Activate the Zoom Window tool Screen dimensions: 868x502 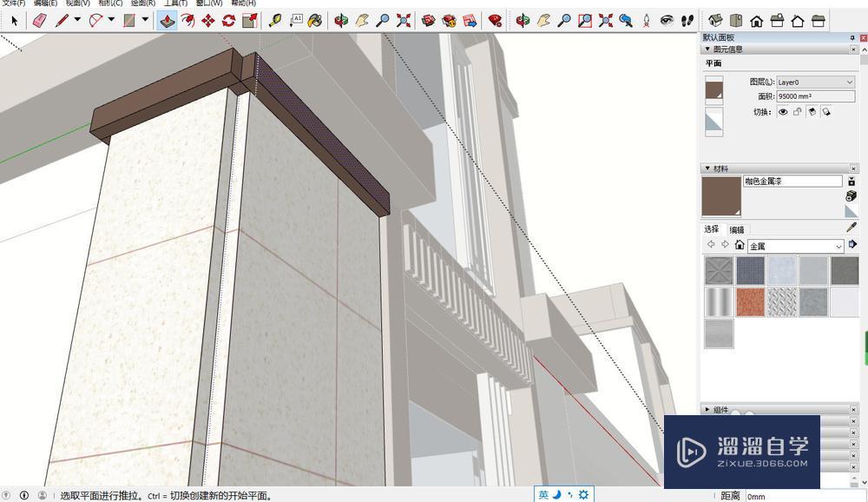584,21
